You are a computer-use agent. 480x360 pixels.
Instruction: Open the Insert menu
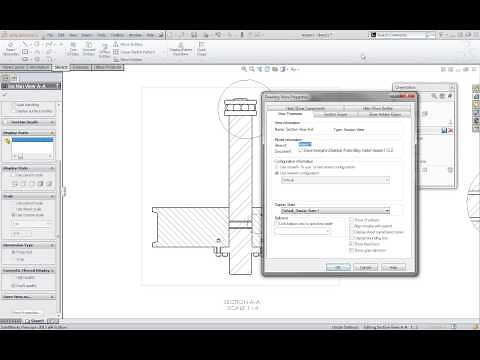pos(87,35)
